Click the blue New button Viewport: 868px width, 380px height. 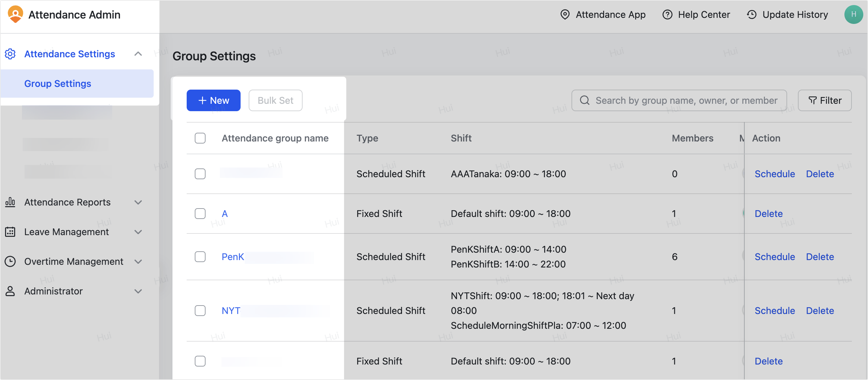(x=213, y=100)
